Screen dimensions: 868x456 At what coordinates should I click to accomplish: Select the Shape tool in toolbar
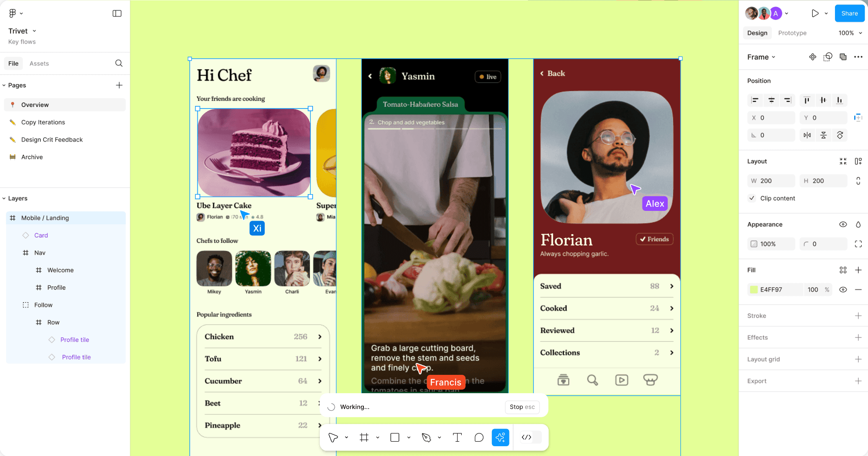point(395,438)
